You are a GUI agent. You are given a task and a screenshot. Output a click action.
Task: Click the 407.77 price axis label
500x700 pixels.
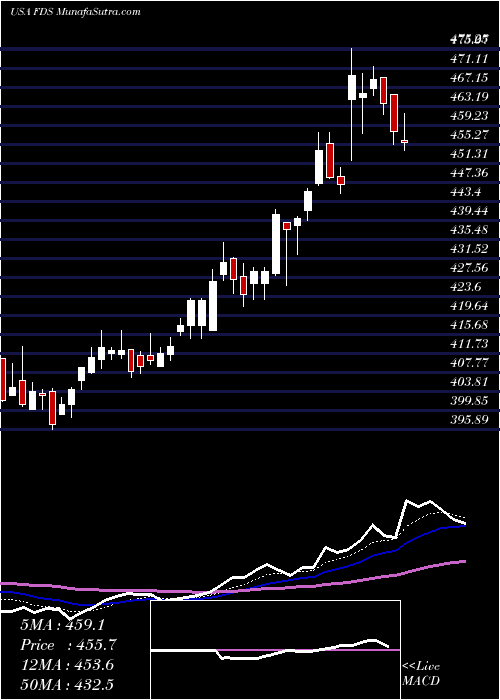(x=468, y=363)
